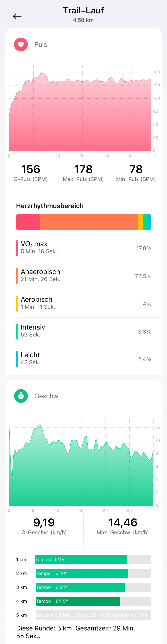Select the VO₂ max zone row
Screen dimensions: 167x644
click(x=83, y=248)
